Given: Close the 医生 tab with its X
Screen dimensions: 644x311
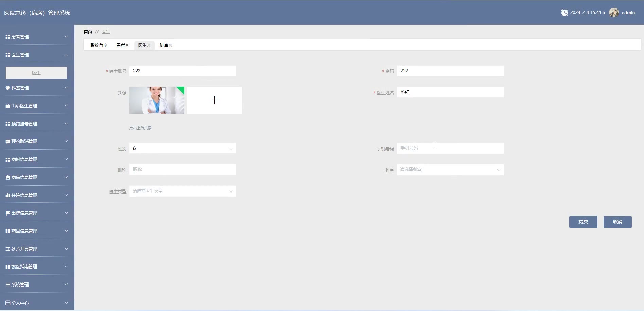Looking at the screenshot, I should 149,45.
